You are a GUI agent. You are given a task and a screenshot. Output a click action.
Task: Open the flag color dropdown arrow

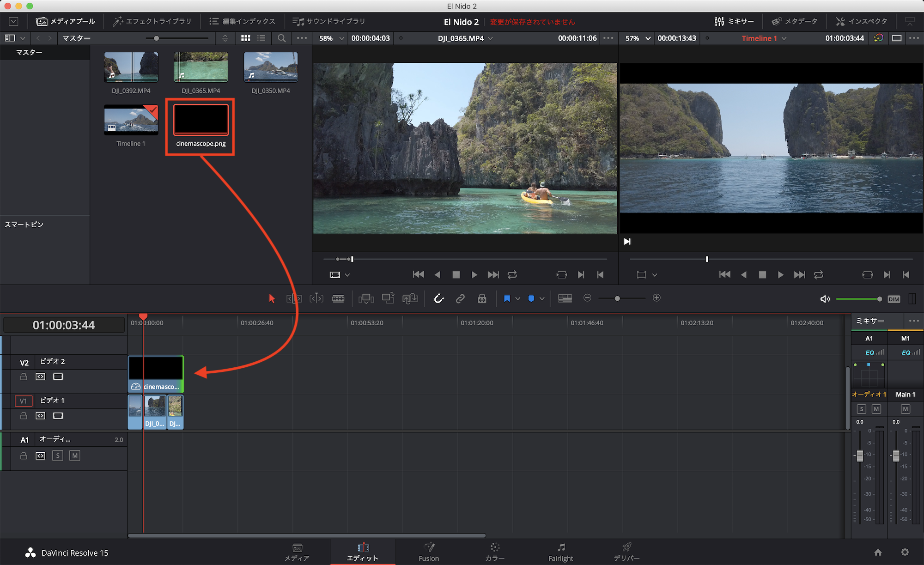(x=518, y=299)
